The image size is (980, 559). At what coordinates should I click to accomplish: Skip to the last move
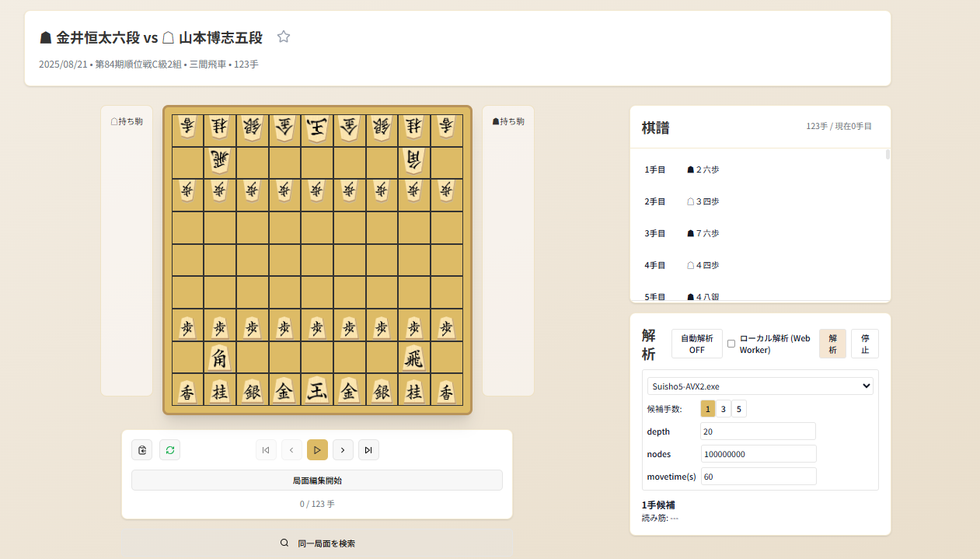[x=368, y=449]
